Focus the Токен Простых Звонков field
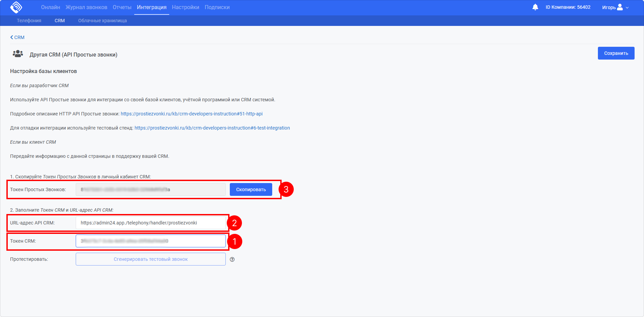 (151, 189)
